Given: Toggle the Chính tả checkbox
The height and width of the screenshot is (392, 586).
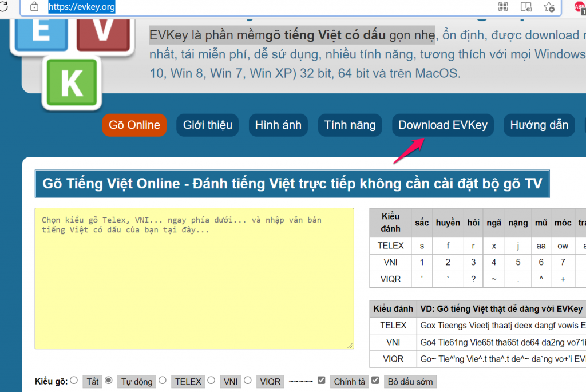Looking at the screenshot, I should pos(322,381).
